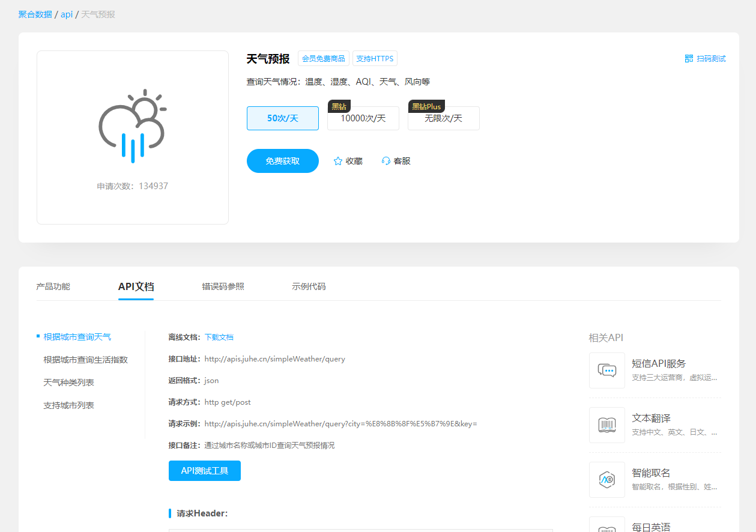Choose the 无限次/天 黑钻Plus plan
756x532 pixels.
(x=443, y=118)
